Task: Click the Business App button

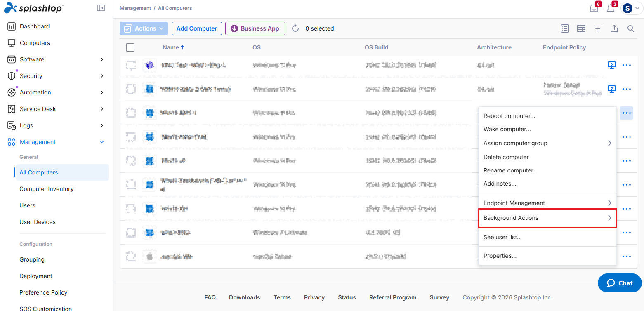Action: click(255, 28)
